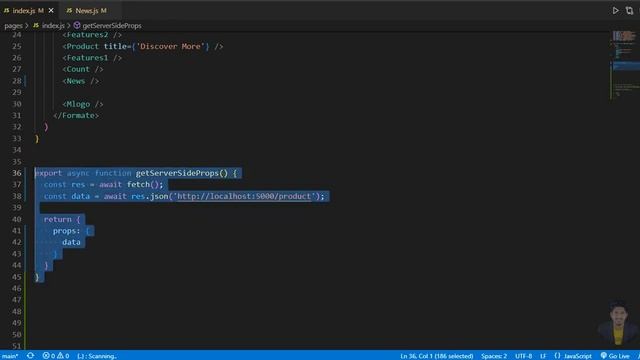Image resolution: width=640 pixels, height=360 pixels.
Task: Click the props: key on line 41
Action: pyautogui.click(x=67, y=231)
